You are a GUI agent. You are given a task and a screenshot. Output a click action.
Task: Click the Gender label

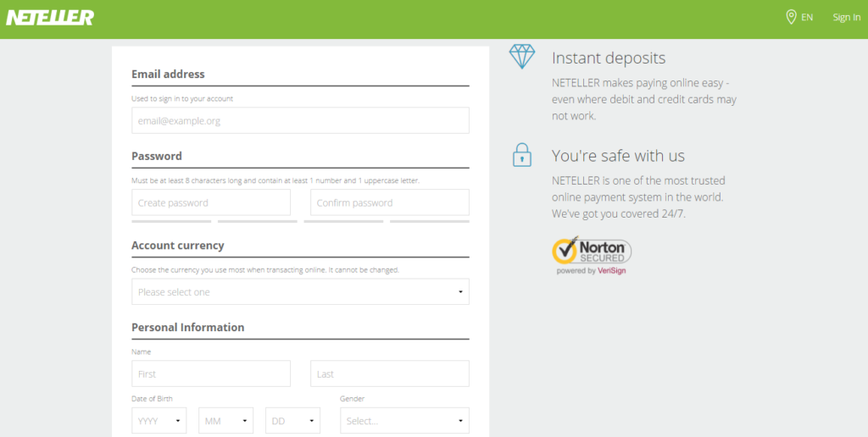tap(352, 398)
